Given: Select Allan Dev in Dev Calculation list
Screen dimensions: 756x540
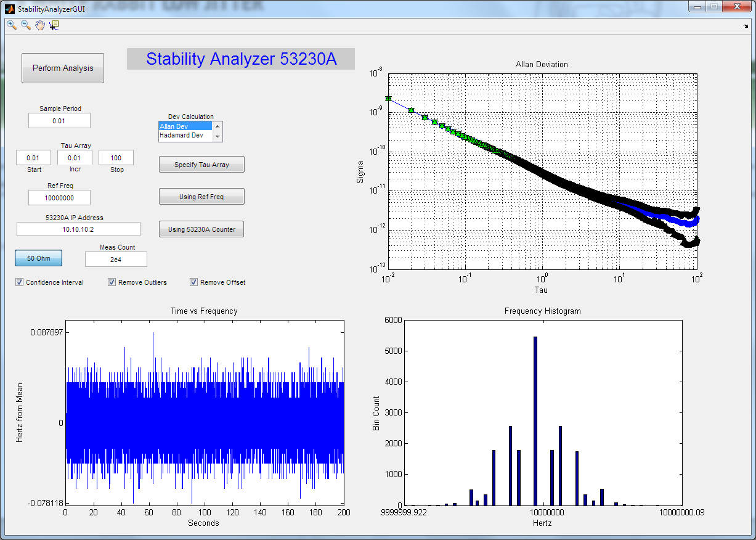Looking at the screenshot, I should point(185,126).
